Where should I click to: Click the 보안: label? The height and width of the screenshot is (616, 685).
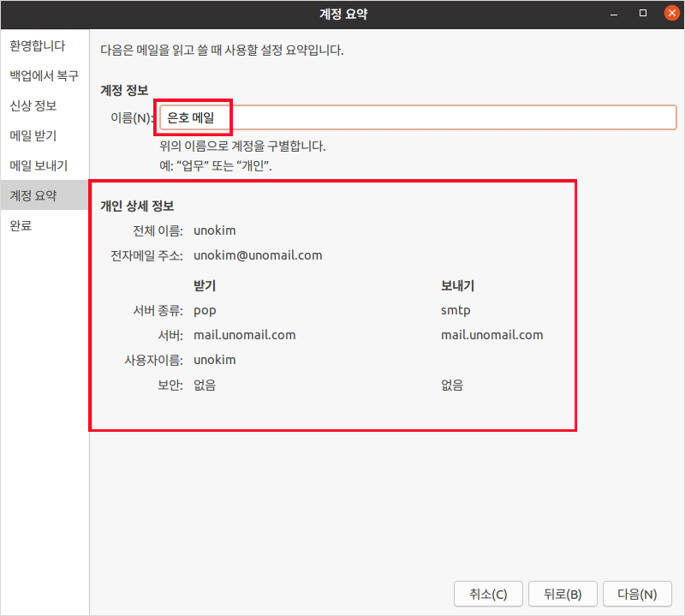(x=170, y=385)
